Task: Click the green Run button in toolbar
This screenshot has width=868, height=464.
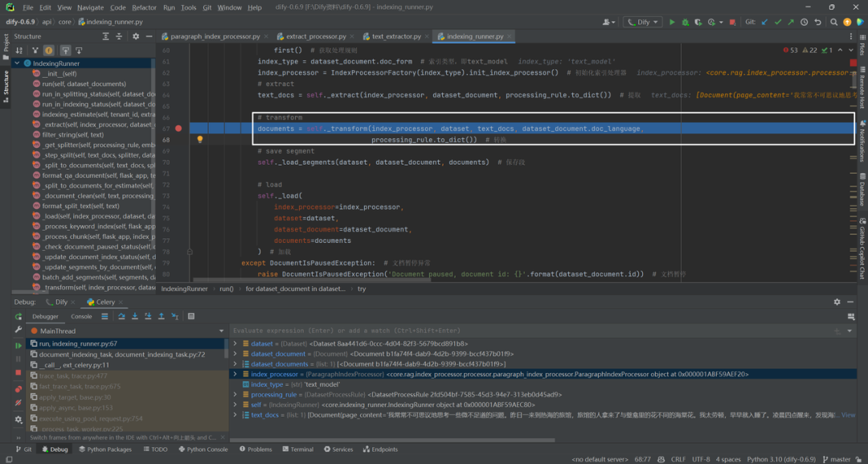Action: (x=672, y=23)
